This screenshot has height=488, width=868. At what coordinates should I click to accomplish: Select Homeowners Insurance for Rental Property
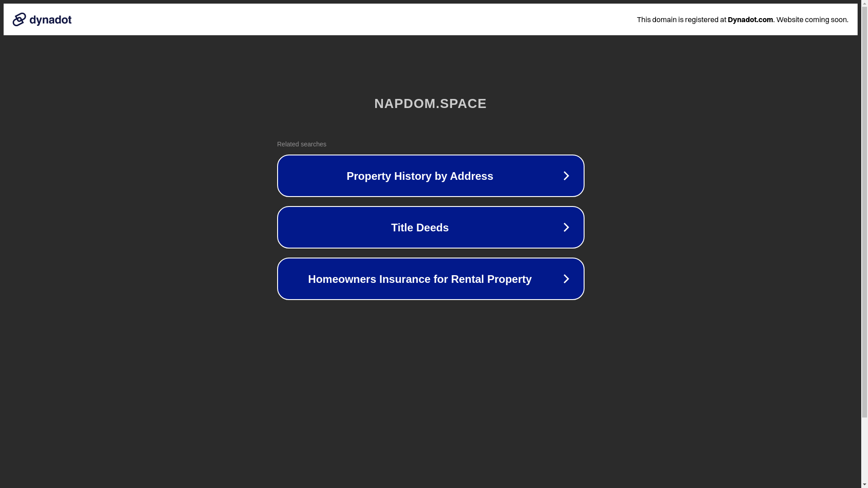(420, 279)
